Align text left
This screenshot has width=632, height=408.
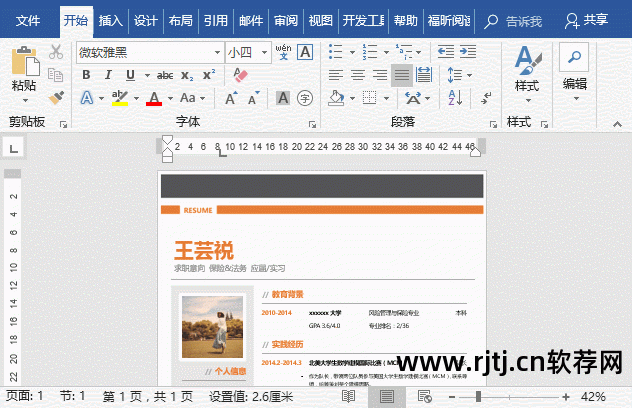coord(336,75)
